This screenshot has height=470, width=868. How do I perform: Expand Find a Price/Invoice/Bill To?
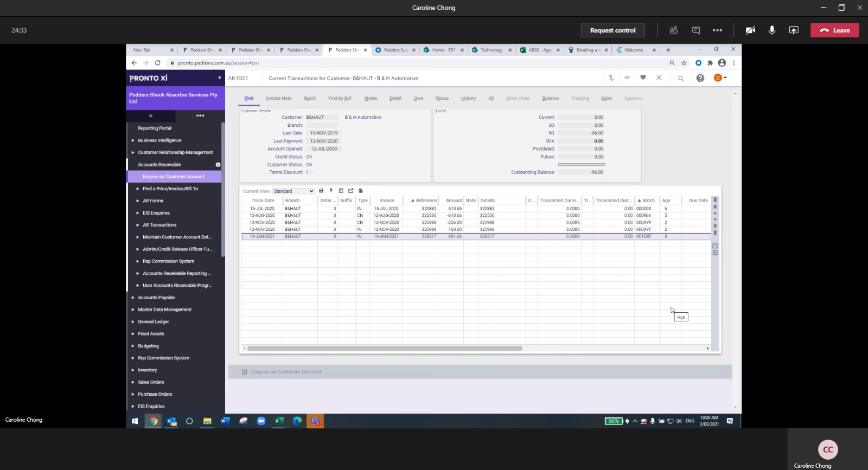coord(170,189)
